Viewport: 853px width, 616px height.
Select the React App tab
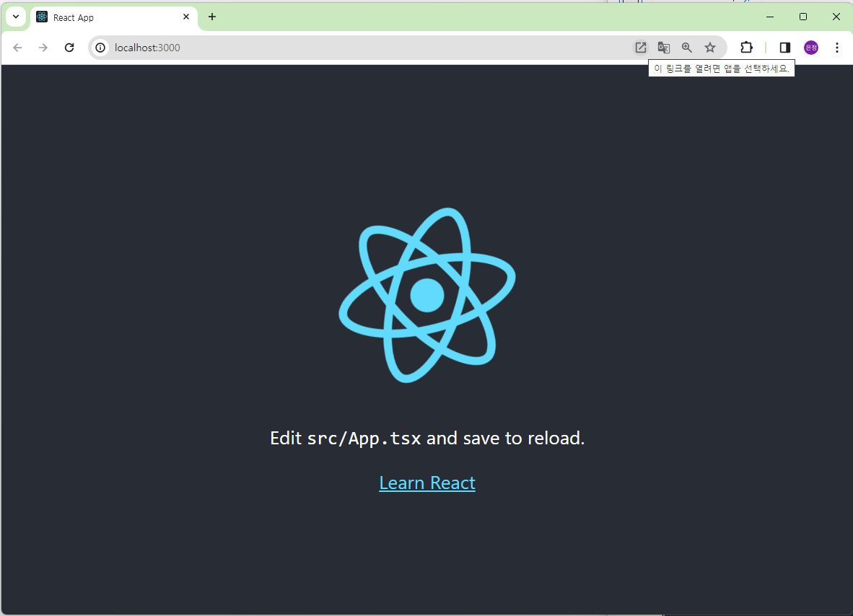point(114,17)
